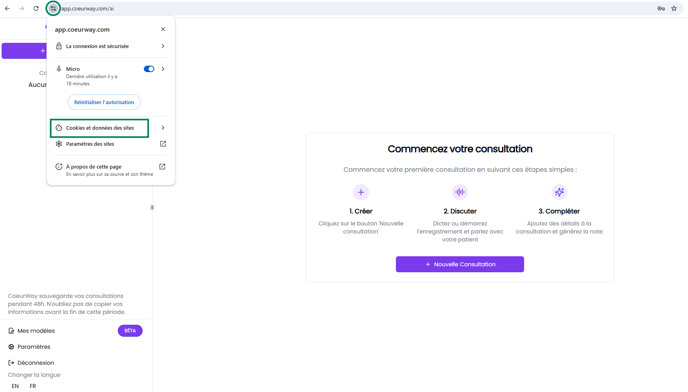The width and height of the screenshot is (688, 392).
Task: Click the padlock icon in site popup
Action: pos(59,46)
